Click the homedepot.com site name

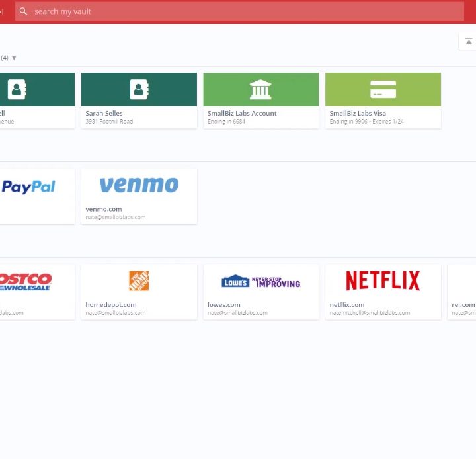tap(111, 304)
